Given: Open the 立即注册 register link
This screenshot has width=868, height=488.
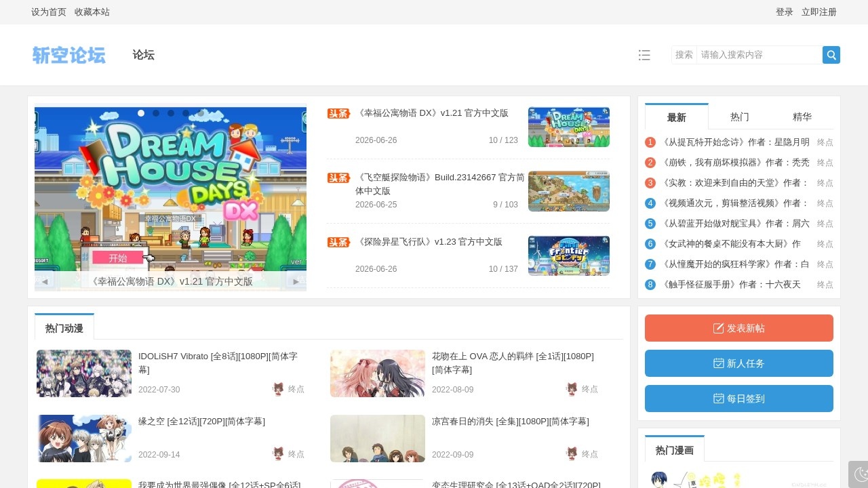Looking at the screenshot, I should click(x=819, y=12).
